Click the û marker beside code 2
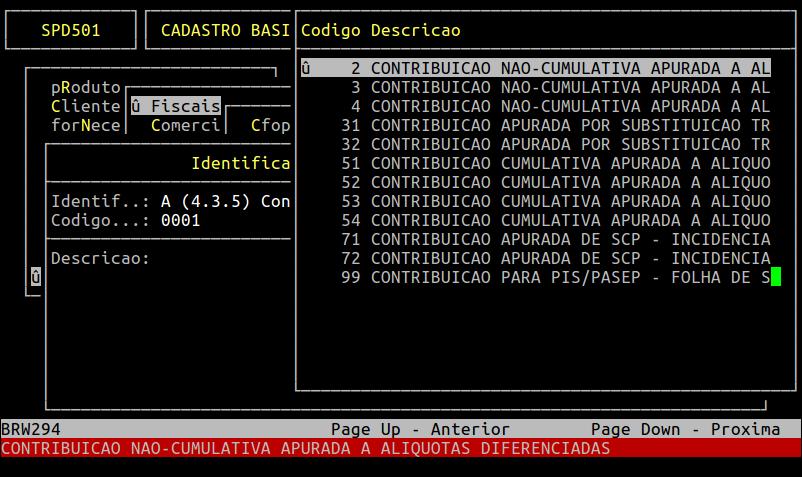 point(306,68)
